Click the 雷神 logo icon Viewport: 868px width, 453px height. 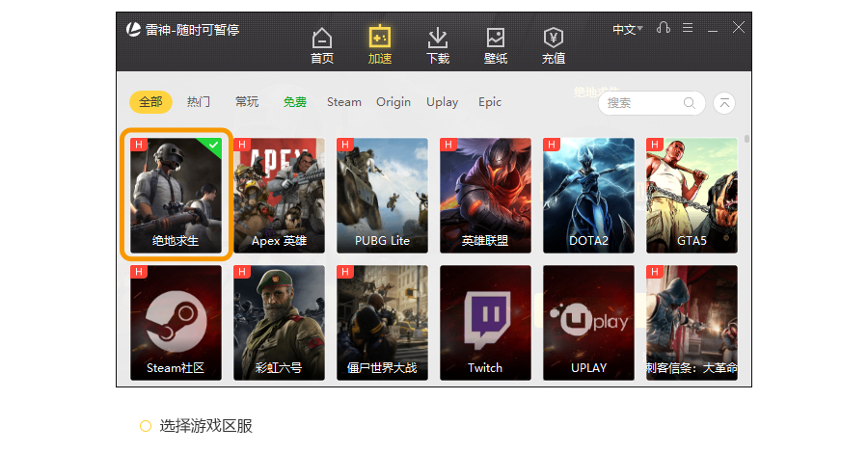tap(133, 29)
